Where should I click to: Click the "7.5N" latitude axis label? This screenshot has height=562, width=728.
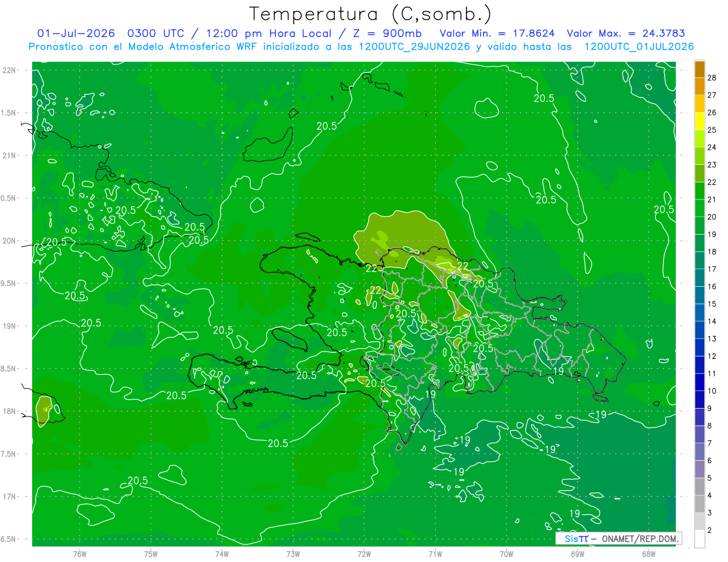(9, 454)
